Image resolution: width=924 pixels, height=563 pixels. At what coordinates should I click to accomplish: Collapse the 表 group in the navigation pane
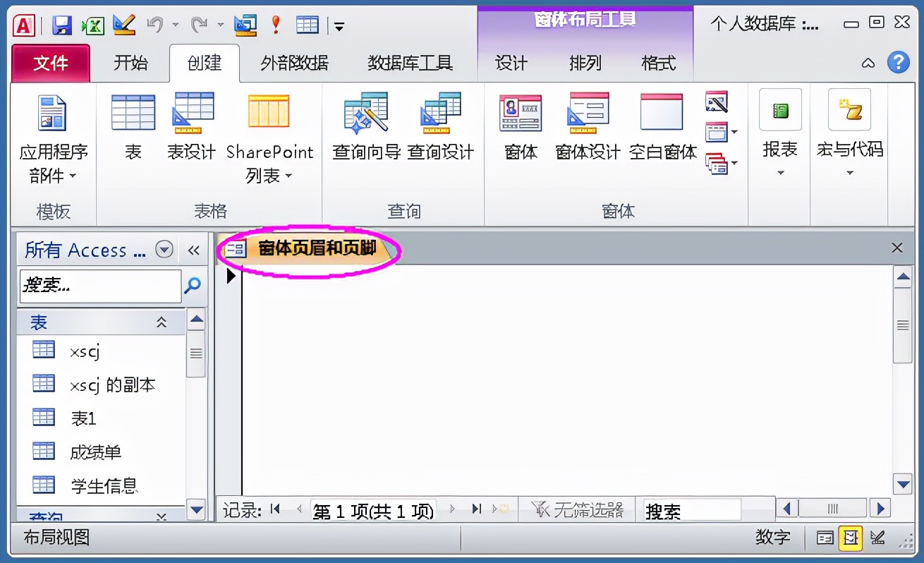(161, 322)
